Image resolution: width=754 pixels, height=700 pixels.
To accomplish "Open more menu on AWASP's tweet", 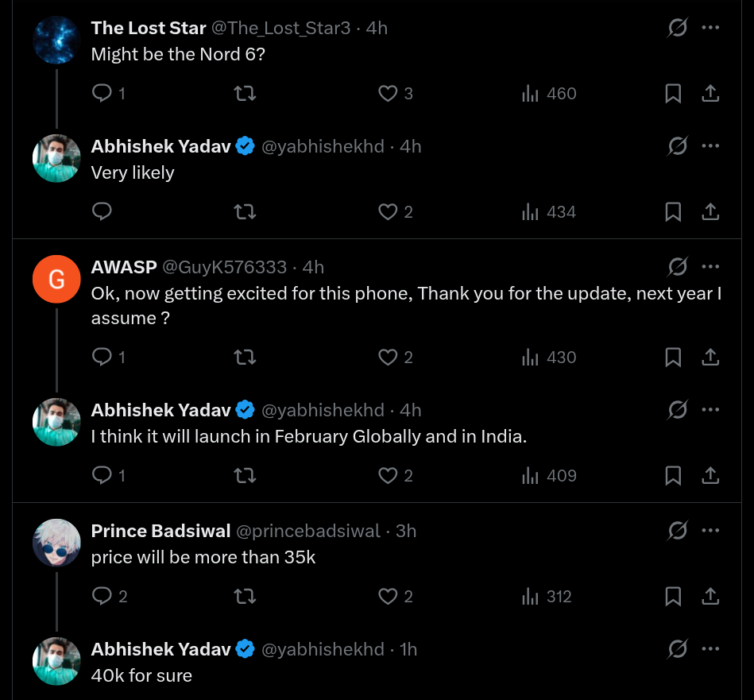I will pos(710,267).
